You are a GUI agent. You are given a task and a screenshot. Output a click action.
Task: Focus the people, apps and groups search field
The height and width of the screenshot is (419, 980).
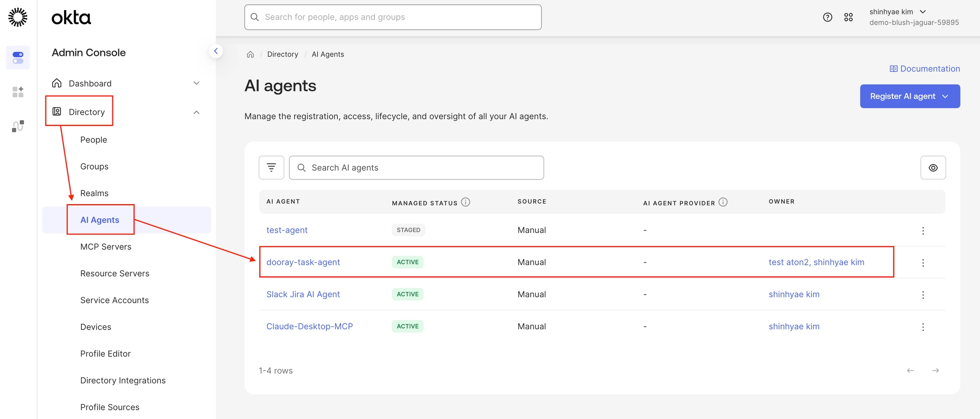tap(393, 17)
